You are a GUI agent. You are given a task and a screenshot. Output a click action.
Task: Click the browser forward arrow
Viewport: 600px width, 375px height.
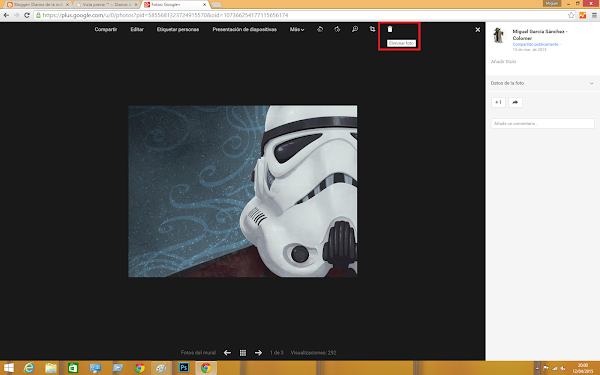16,15
